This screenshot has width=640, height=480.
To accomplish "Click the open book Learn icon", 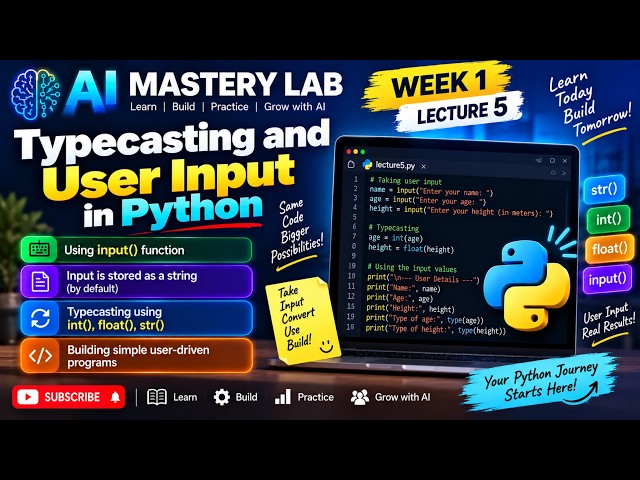I will 157,397.
